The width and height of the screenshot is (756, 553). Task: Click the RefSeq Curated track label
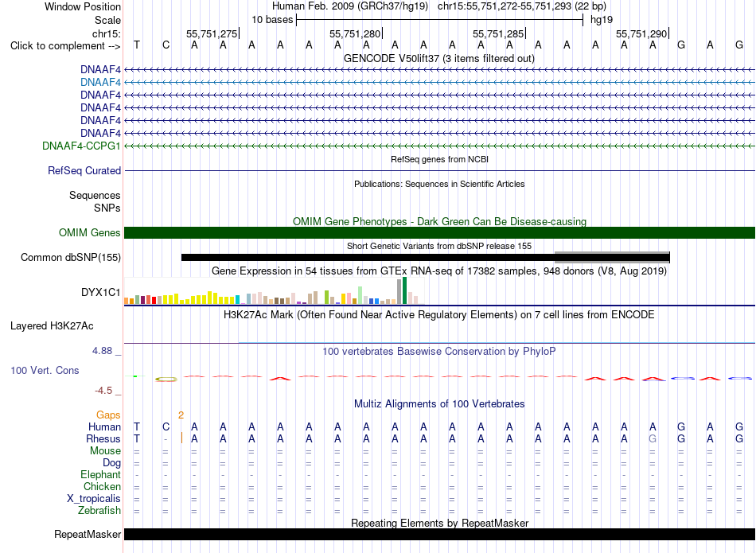84,170
